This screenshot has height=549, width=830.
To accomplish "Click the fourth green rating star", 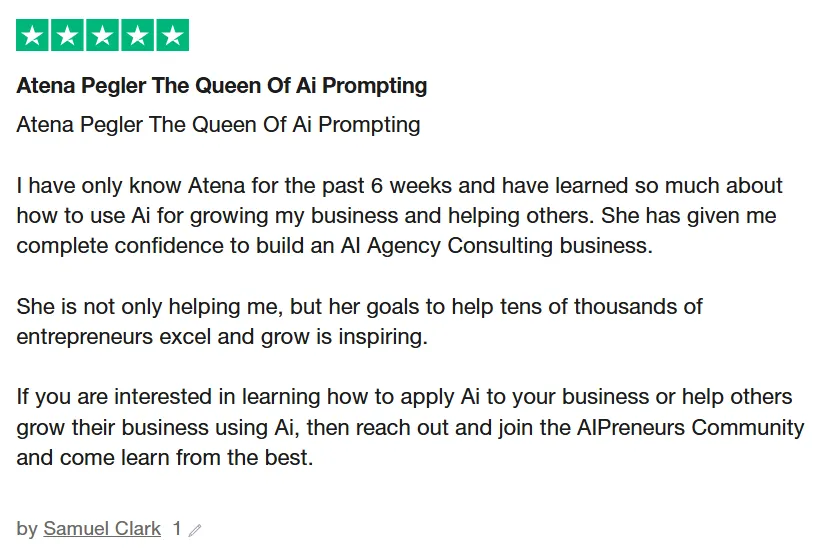I will click(x=138, y=36).
